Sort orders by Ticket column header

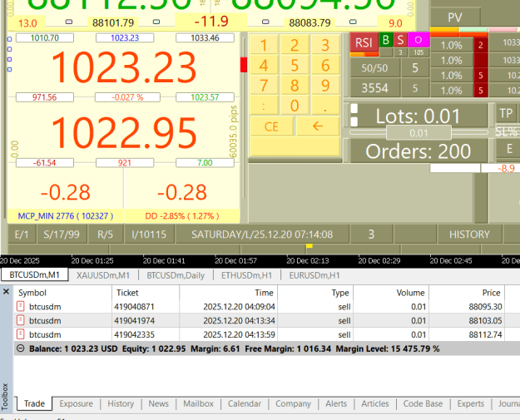(146, 293)
